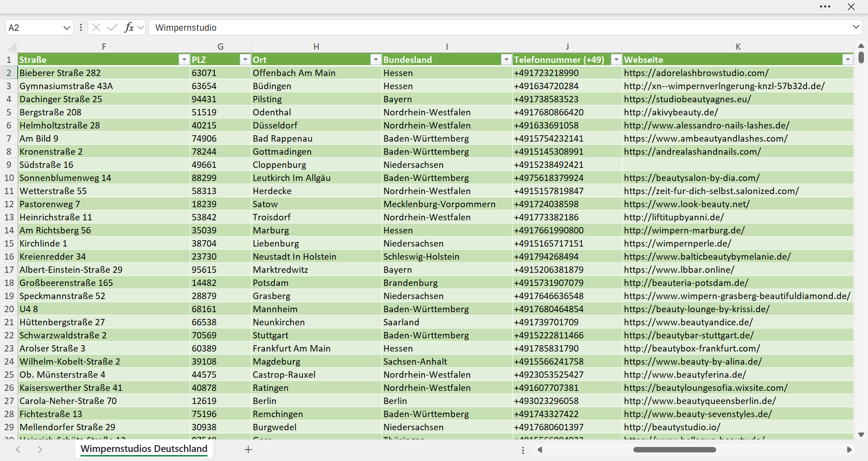
Task: Select the Brandenburg cell
Action: (447, 283)
